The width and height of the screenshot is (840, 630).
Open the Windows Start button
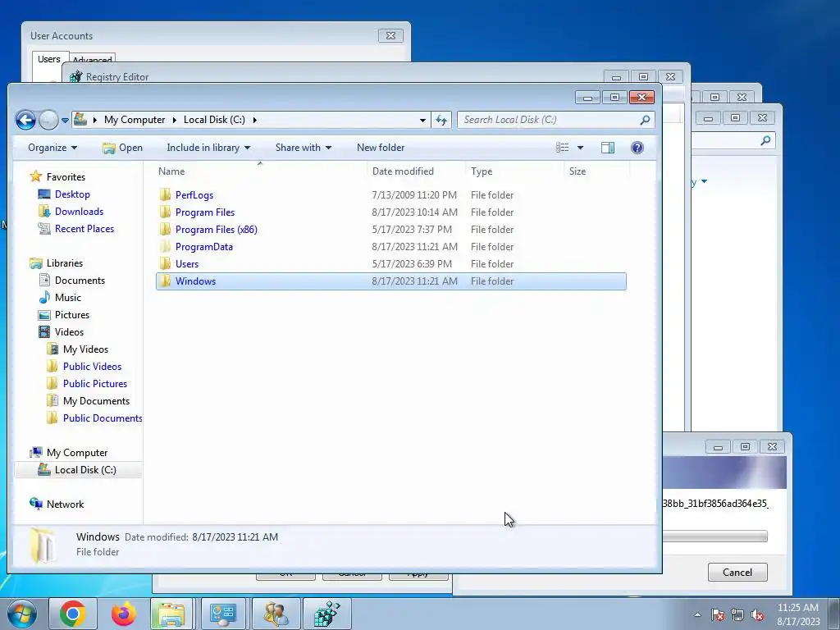(x=22, y=614)
